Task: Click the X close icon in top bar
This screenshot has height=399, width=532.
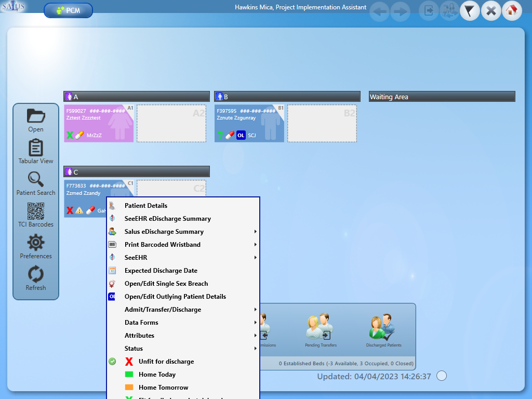Action: (490, 11)
